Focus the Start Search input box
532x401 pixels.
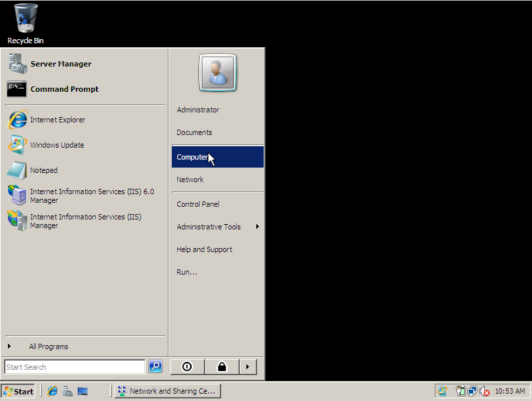pos(75,367)
